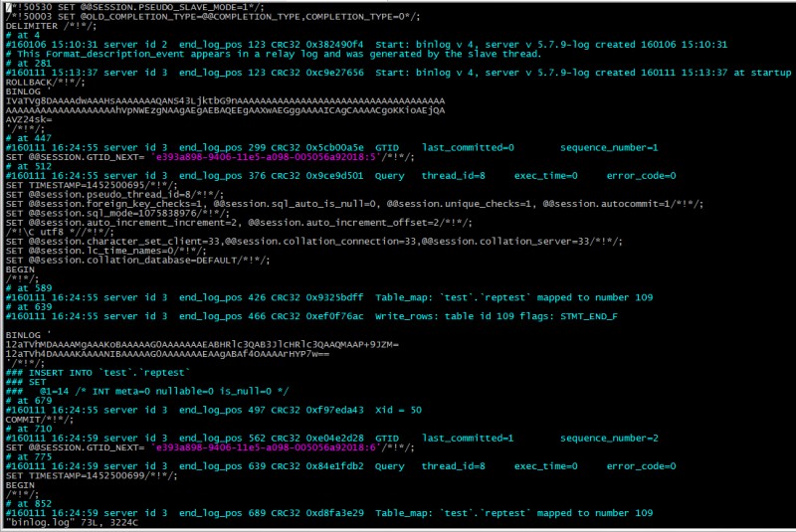Click the '# at 775' comment line
796x532 pixels.
coord(29,457)
